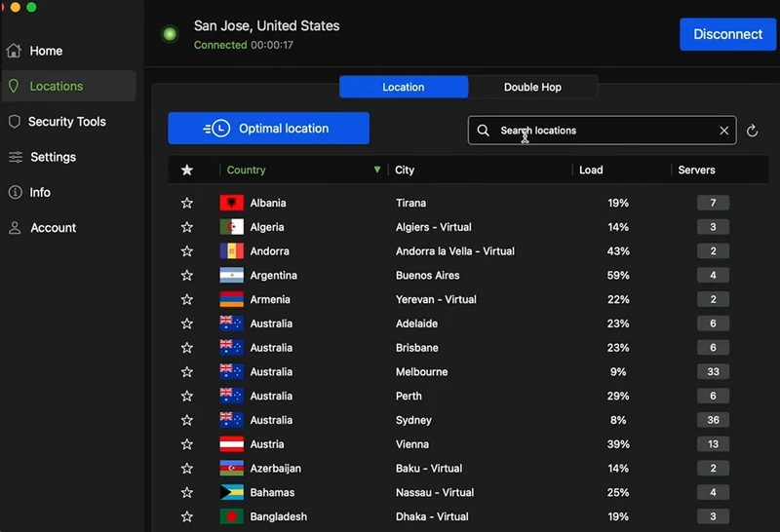Select Locations in the sidebar
Image resolution: width=780 pixels, height=532 pixels.
[x=68, y=86]
